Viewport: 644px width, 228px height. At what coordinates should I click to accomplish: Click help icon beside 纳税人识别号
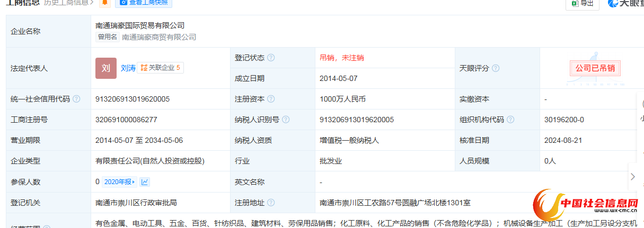pyautogui.click(x=286, y=120)
